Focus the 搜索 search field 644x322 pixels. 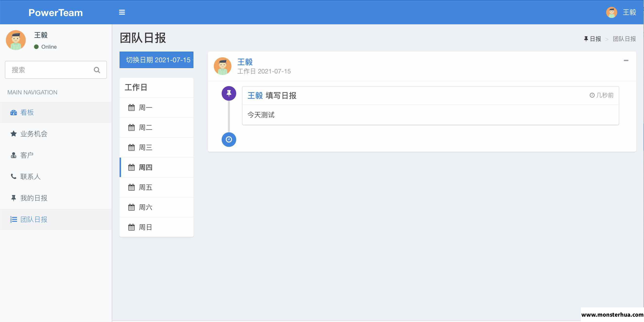coord(56,70)
